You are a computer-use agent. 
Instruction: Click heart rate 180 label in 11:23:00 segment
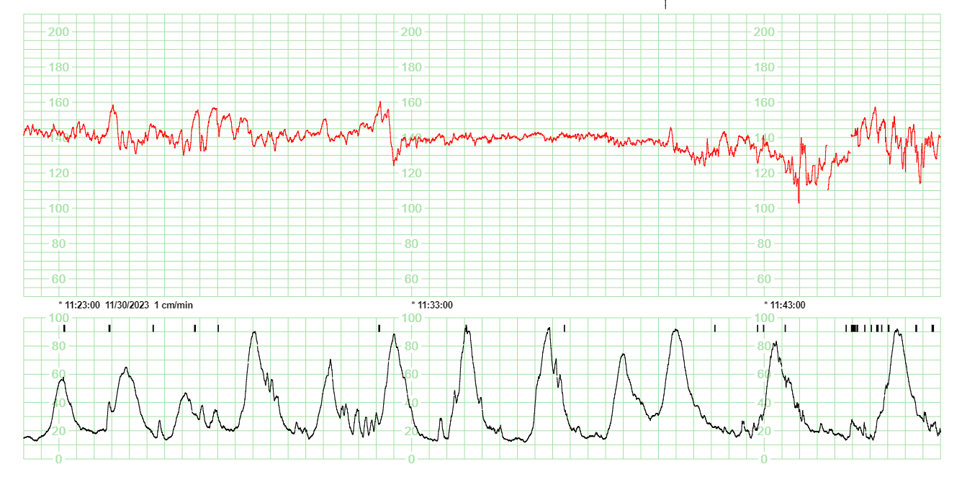[58, 68]
